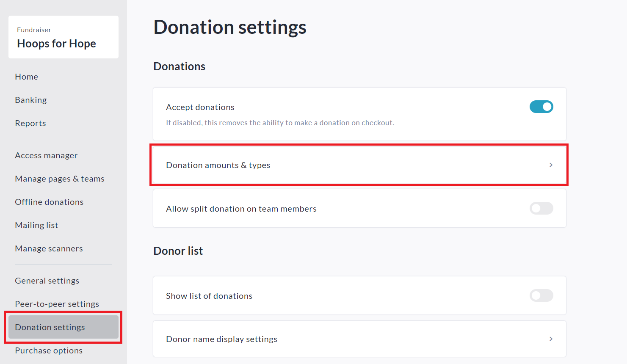This screenshot has height=364, width=627.
Task: Expand Donation amounts & types
Action: 359,165
